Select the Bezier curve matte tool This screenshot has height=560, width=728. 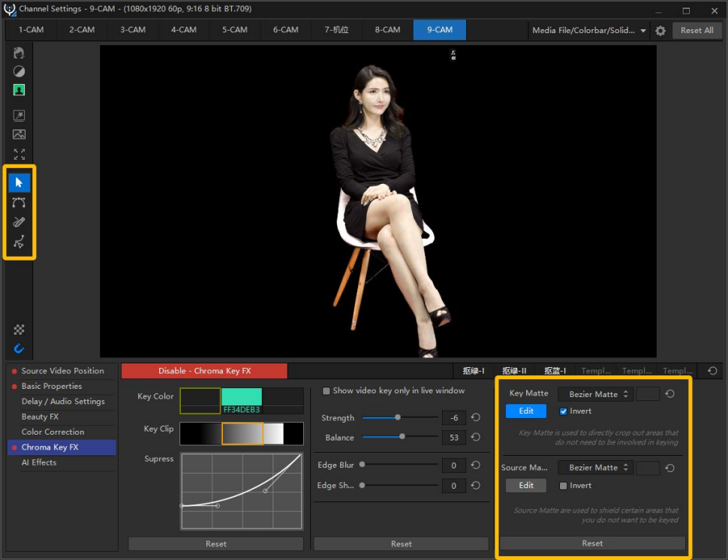[x=19, y=203]
